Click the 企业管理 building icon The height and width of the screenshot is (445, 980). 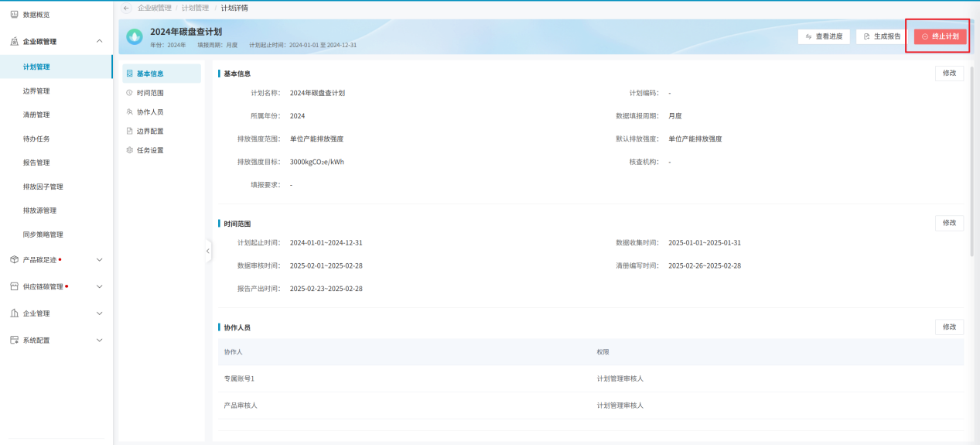click(x=14, y=313)
